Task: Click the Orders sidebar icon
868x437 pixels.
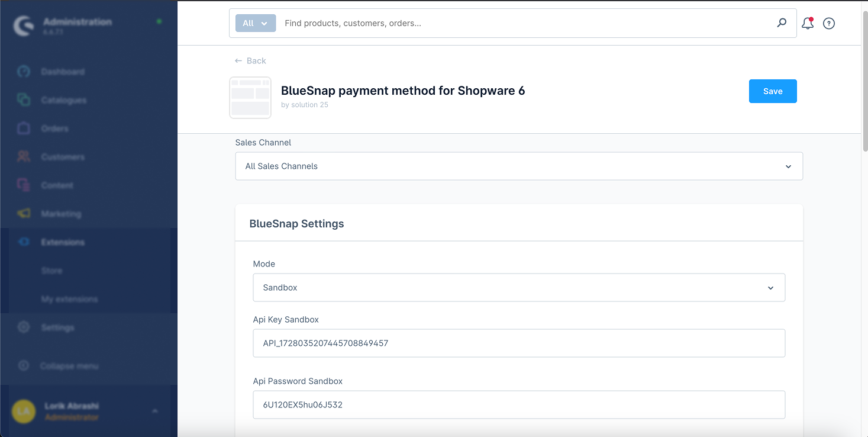Action: coord(24,128)
